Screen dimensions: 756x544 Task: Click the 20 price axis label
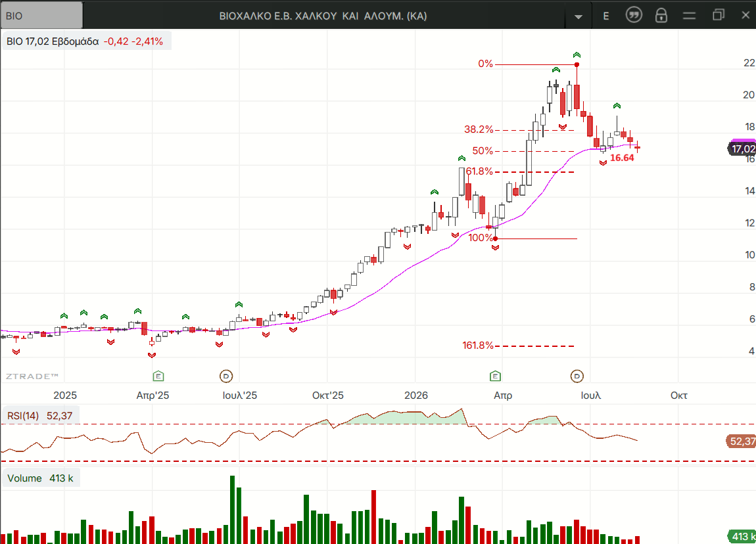[x=749, y=95]
